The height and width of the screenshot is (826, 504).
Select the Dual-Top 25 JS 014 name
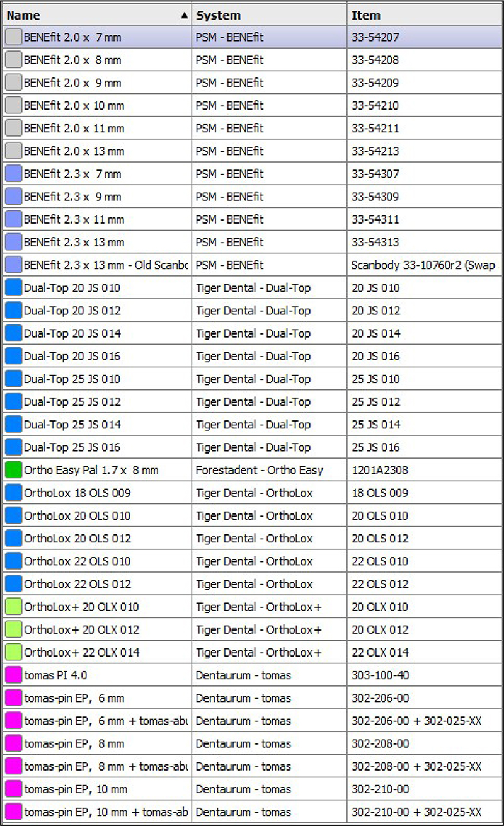72,425
